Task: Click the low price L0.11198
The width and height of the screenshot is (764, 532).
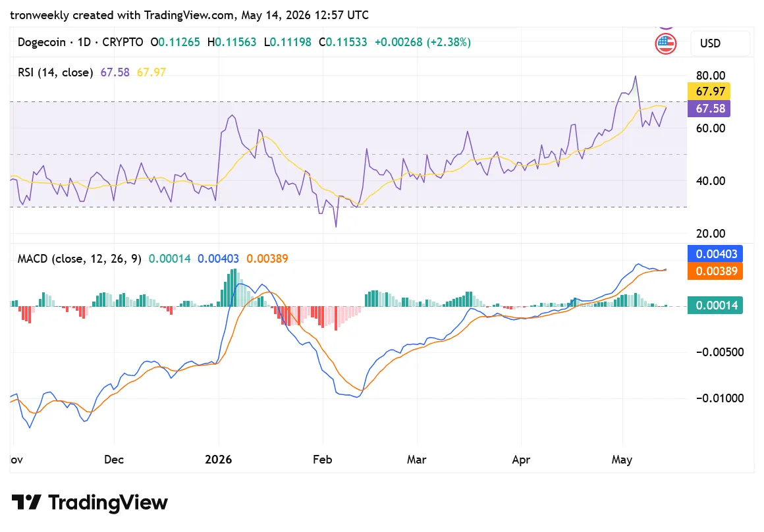Action: [287, 42]
